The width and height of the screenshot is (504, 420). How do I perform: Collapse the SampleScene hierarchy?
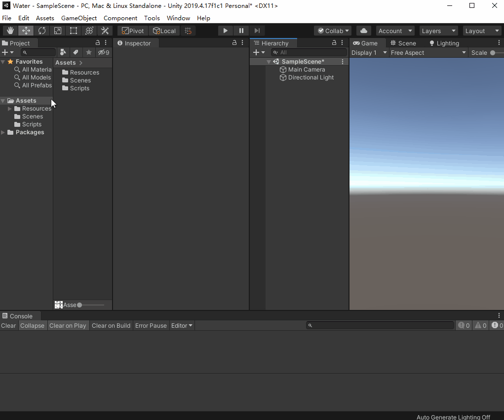(269, 62)
